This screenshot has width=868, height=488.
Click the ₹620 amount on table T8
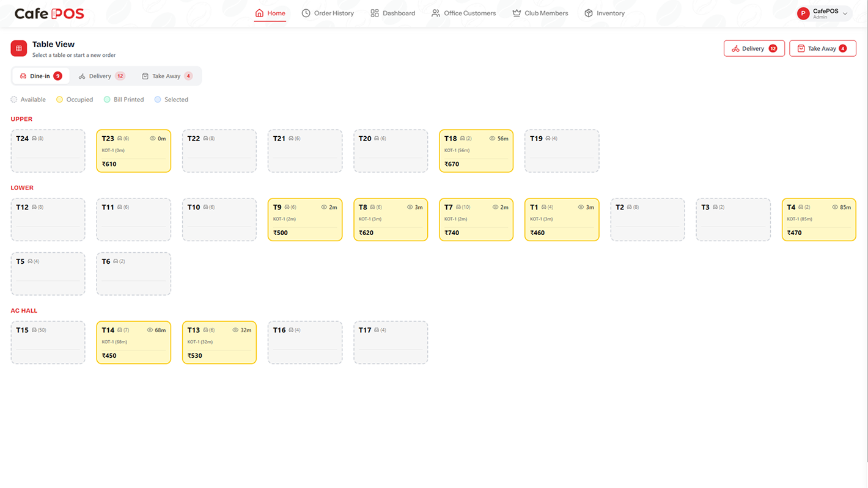[366, 233]
